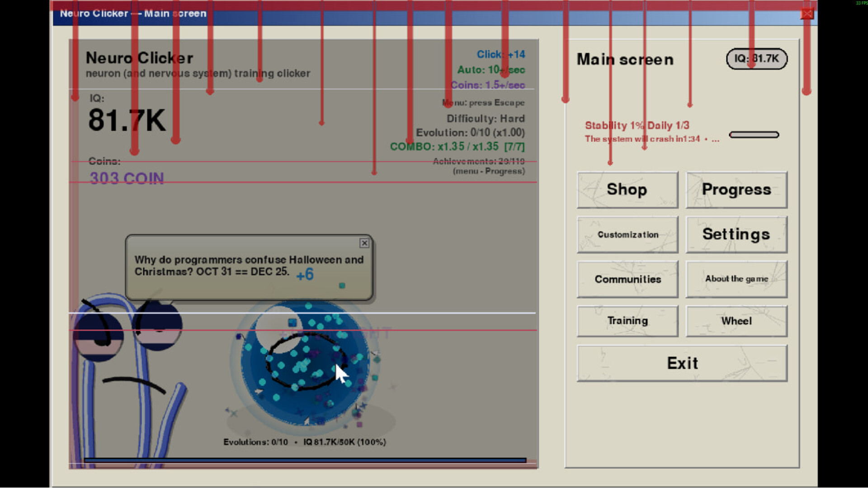868x488 pixels.
Task: Open About the game
Action: tap(736, 279)
